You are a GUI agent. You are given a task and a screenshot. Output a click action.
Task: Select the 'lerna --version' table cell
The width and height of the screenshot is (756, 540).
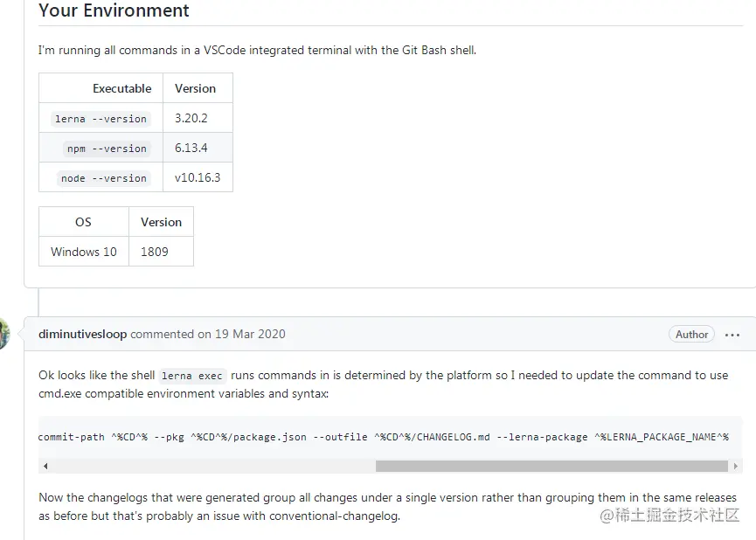pyautogui.click(x=101, y=119)
